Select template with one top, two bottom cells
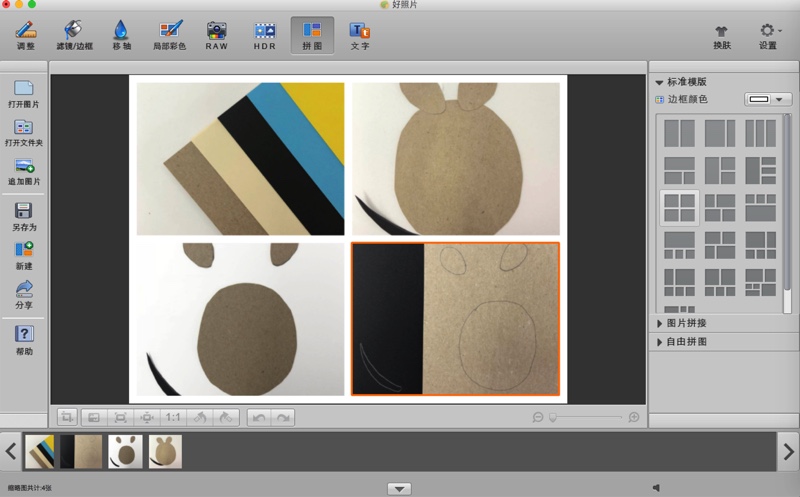800x497 pixels. click(679, 170)
